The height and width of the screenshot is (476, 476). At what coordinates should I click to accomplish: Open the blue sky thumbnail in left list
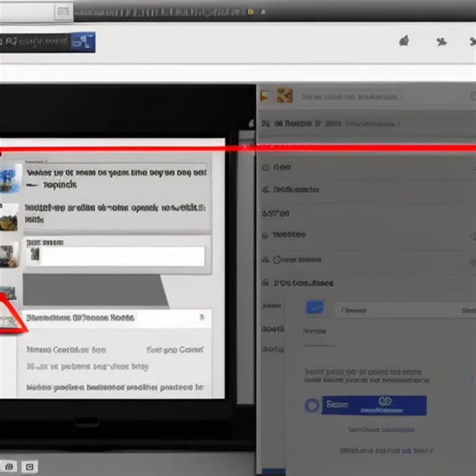point(11,178)
